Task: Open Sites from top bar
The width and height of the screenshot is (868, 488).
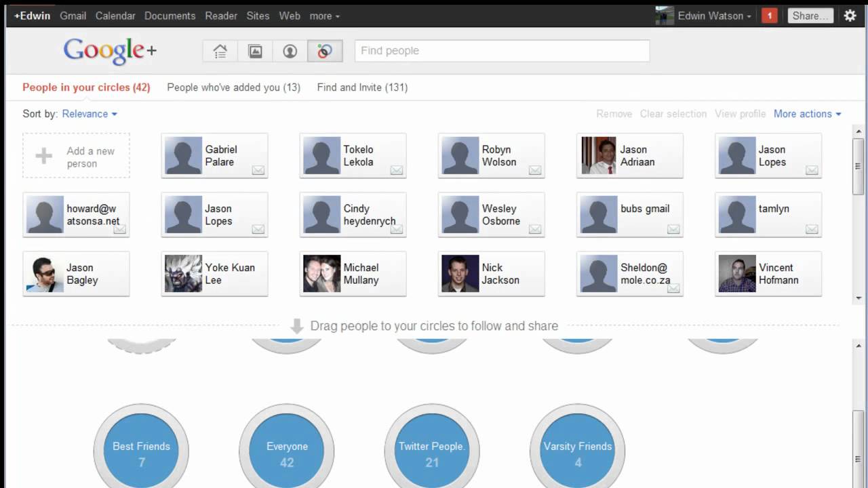Action: click(258, 16)
